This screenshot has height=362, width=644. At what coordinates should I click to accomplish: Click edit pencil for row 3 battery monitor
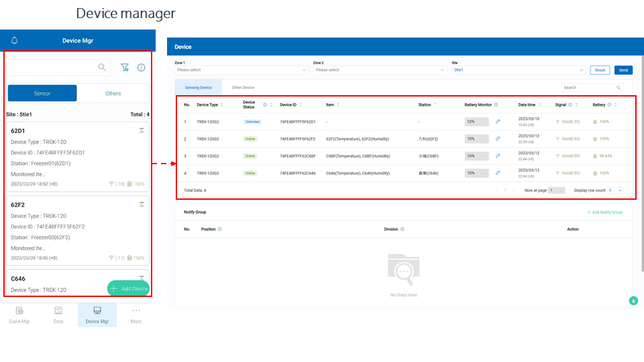click(498, 156)
